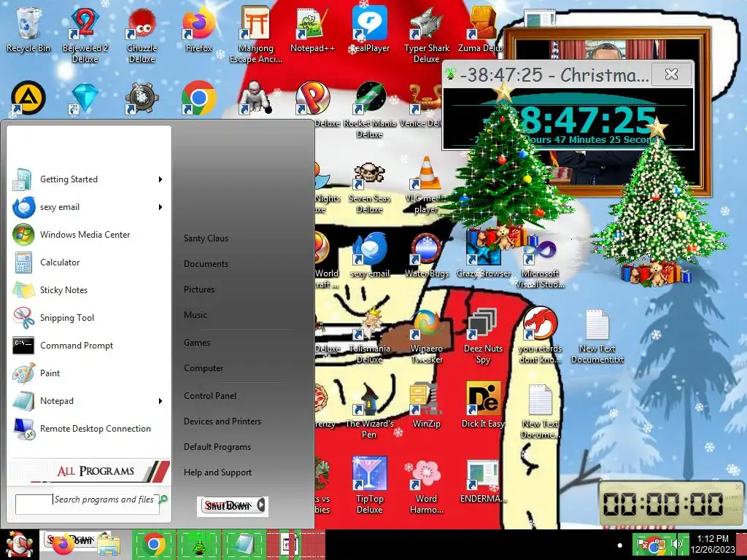Open Help and Support link
Viewport: 747px width, 560px height.
pyautogui.click(x=217, y=472)
